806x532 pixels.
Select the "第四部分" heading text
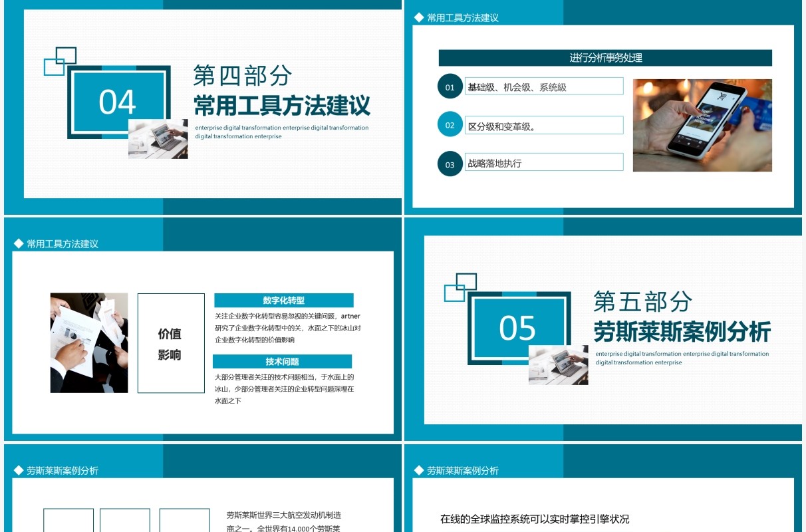tap(243, 75)
